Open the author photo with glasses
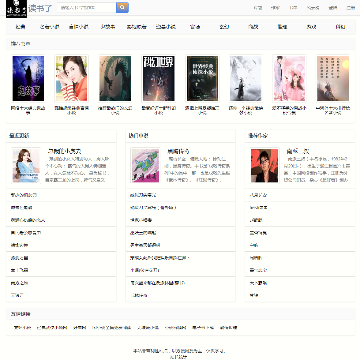Viewport: 360px width, 360px height. pyautogui.click(x=264, y=166)
